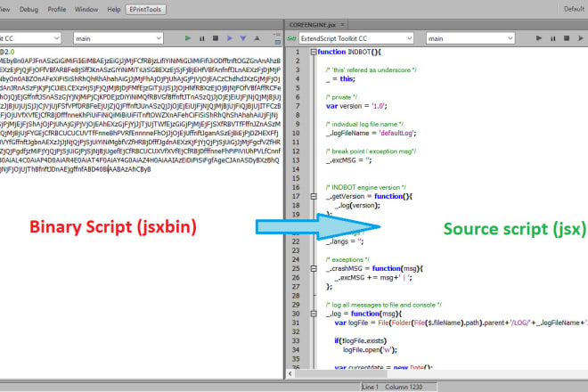Click 'logFile.open' on line 34
This screenshot has height=392, width=588.
coord(361,350)
